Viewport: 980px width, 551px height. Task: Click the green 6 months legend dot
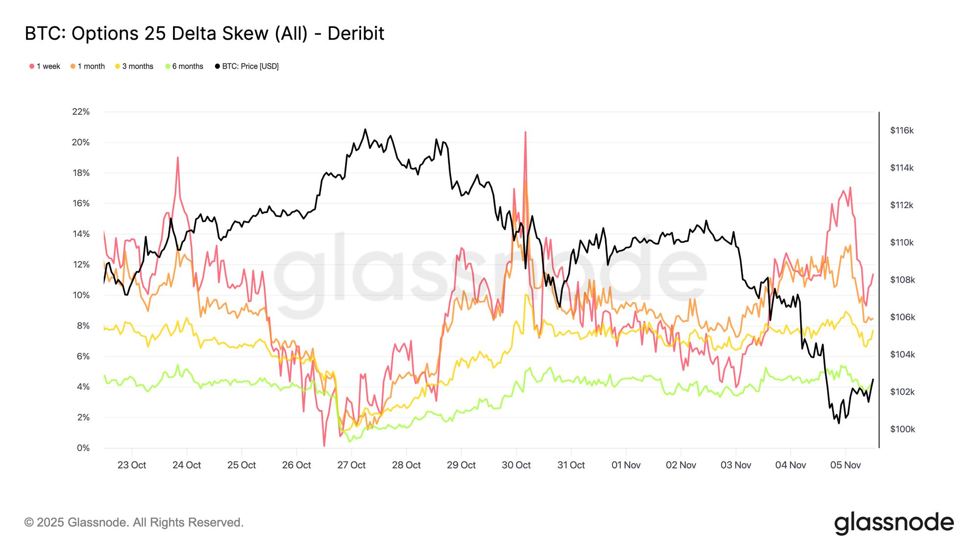click(x=168, y=67)
